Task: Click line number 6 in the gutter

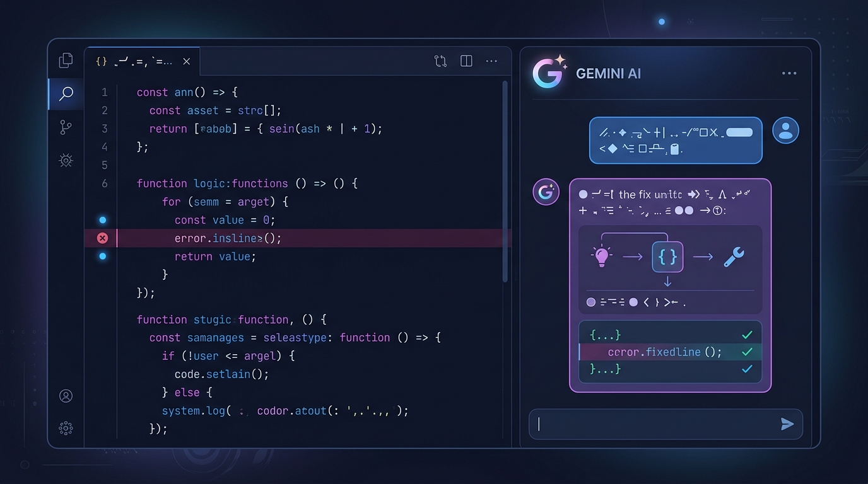Action: click(104, 183)
